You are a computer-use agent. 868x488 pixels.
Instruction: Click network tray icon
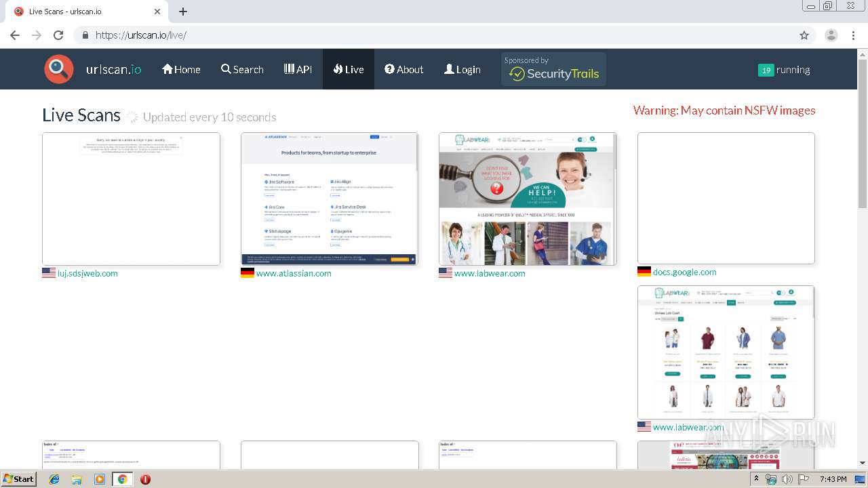click(x=771, y=479)
